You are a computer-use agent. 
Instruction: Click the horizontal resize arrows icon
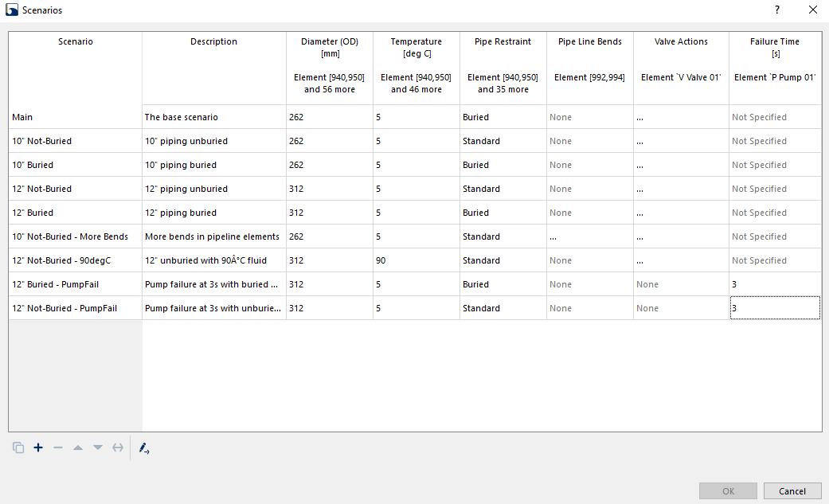pyautogui.click(x=117, y=447)
